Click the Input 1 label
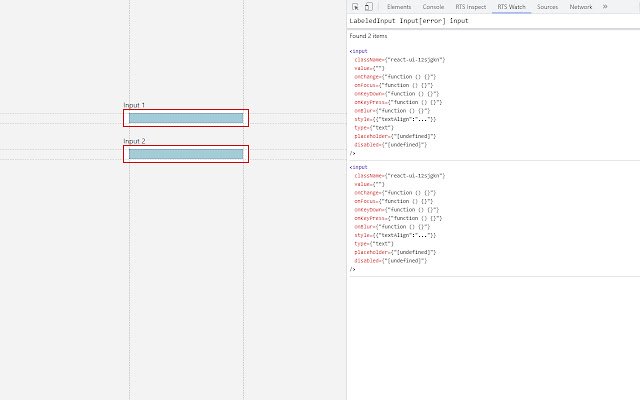The image size is (640, 400). [x=134, y=105]
